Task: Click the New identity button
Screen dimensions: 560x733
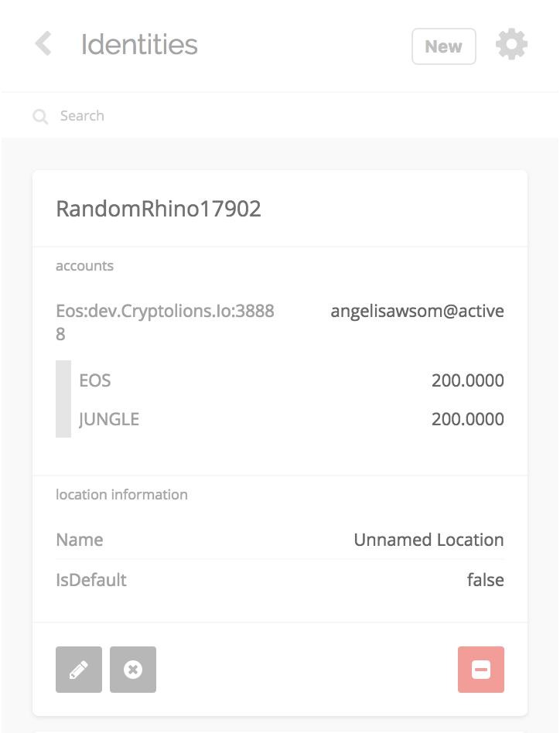Action: pyautogui.click(x=443, y=46)
